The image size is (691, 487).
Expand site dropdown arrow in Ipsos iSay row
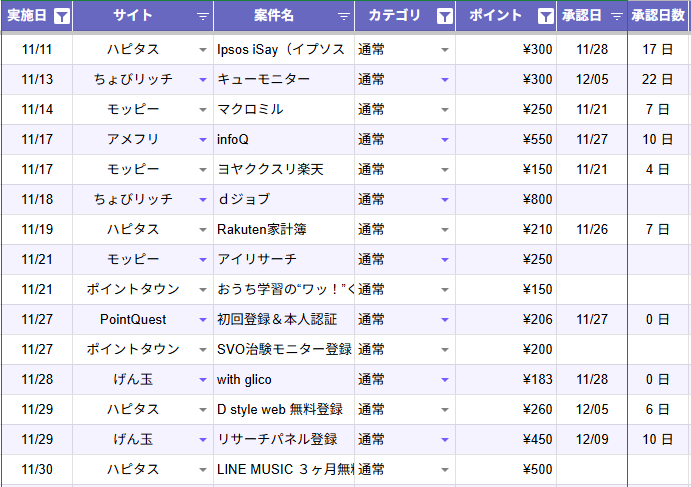pyautogui.click(x=203, y=50)
